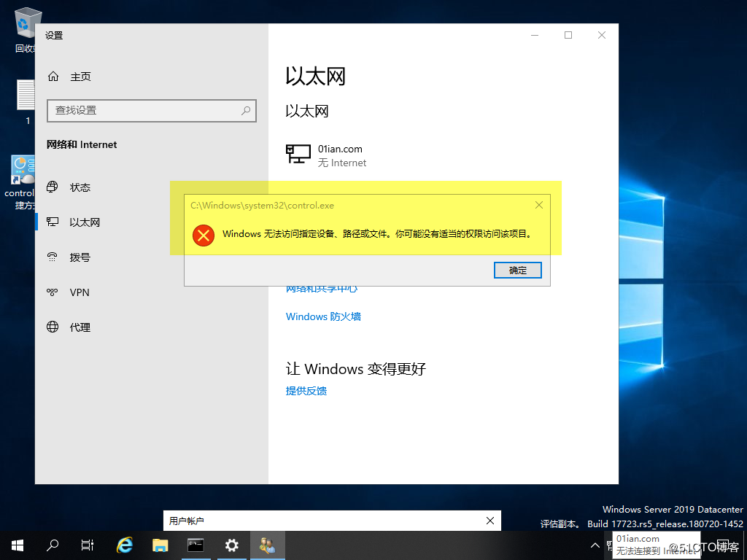The width and height of the screenshot is (747, 560).
Task: Click the 网络和 Internet section heading
Action: click(x=82, y=145)
